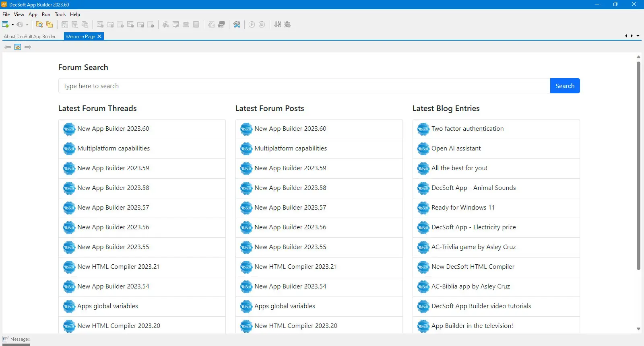644x346 pixels.
Task: Click the Messages panel icon
Action: (x=5, y=339)
